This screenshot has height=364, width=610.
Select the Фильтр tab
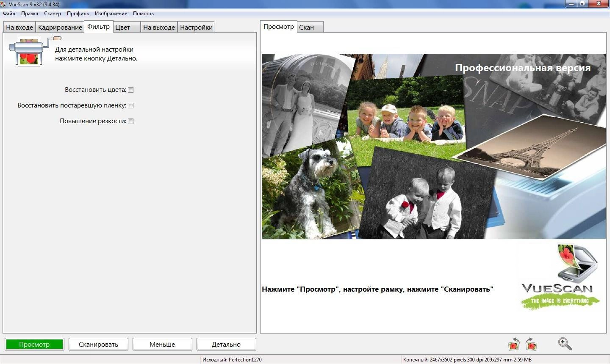point(98,26)
